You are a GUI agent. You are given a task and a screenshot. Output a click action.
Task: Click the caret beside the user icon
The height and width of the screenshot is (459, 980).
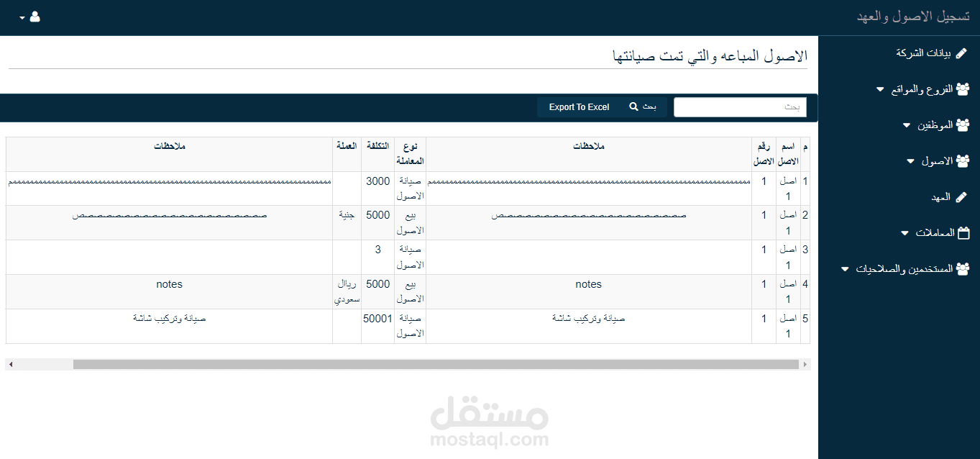22,17
